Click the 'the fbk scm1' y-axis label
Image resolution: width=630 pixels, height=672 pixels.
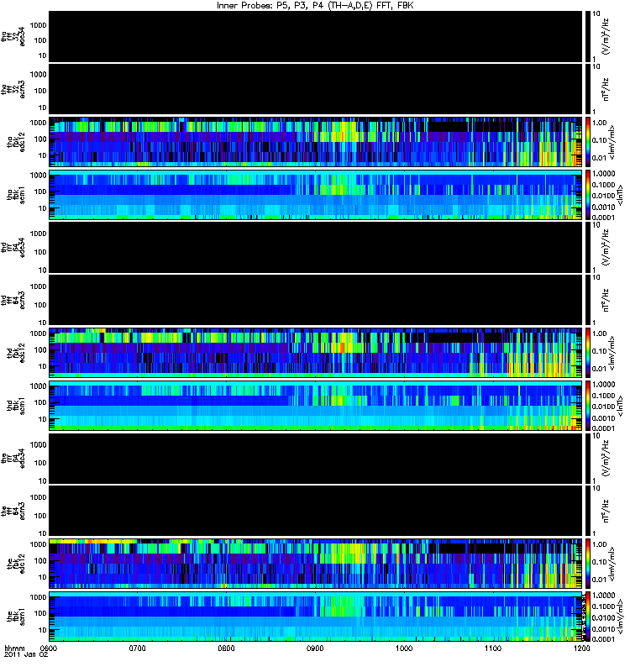point(16,617)
